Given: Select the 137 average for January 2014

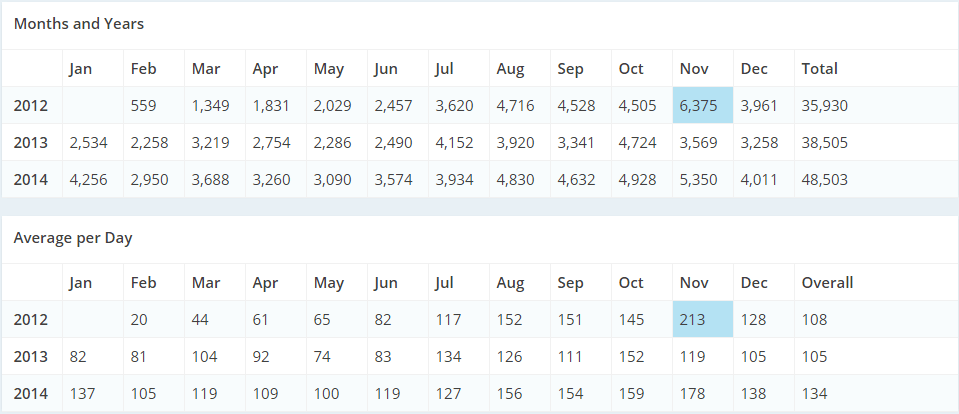Looking at the screenshot, I should point(82,394).
